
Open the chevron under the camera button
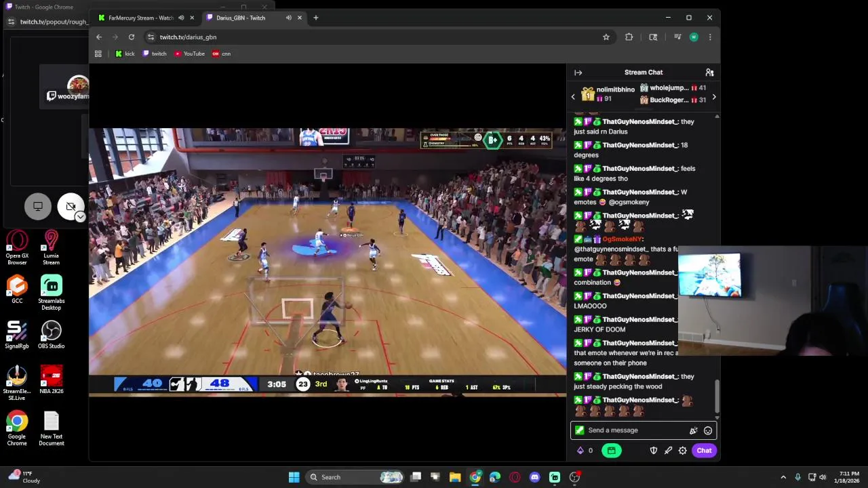coord(80,217)
